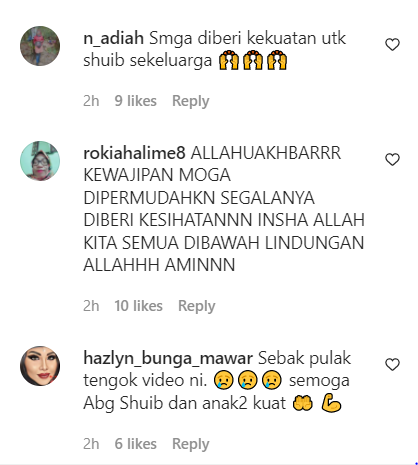Reply to hazlyn_bunga_mawar's comment
Viewport: 418px width, 465px height.
[191, 444]
